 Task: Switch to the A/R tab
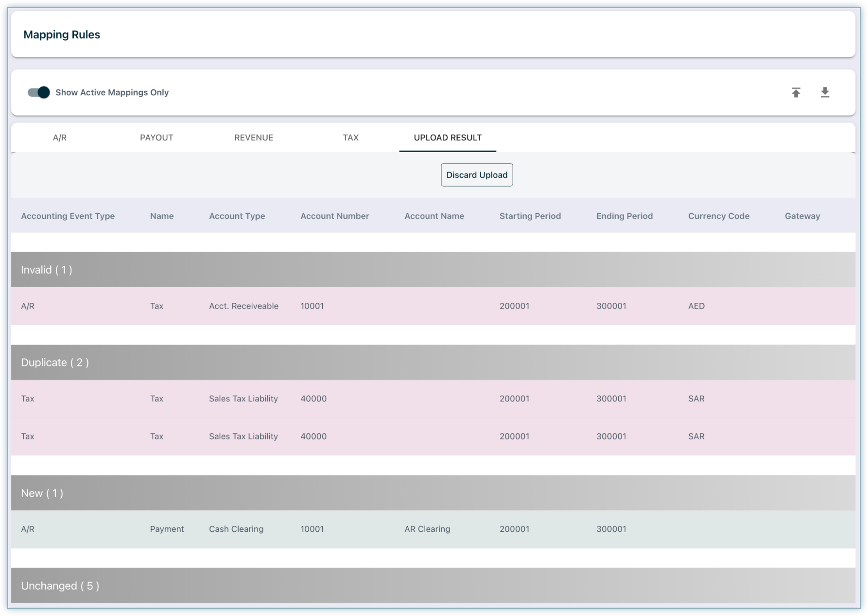tap(60, 138)
